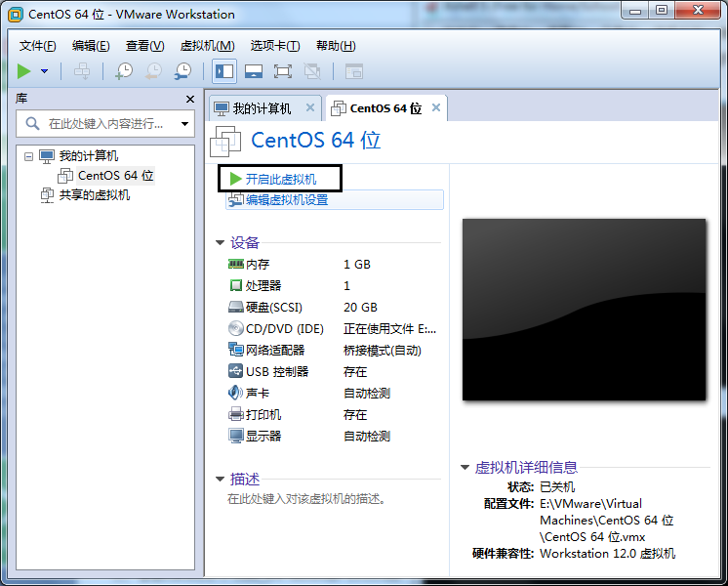The image size is (728, 586).
Task: Open the snapshot manager toolbar icon
Action: (x=182, y=71)
